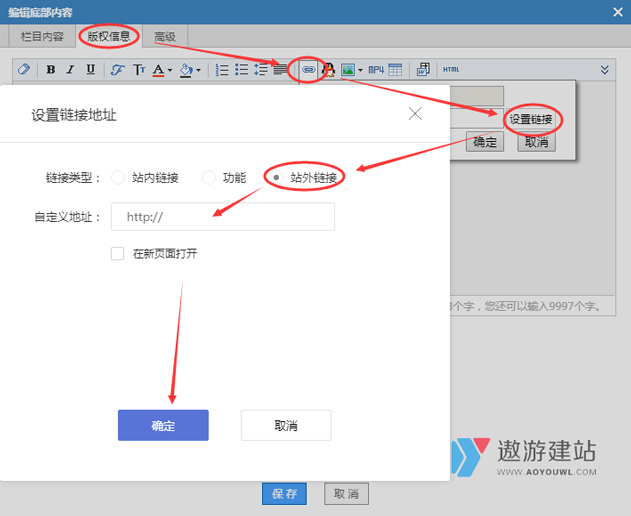Close the 编辑底部内容 window
The width and height of the screenshot is (631, 516).
[x=618, y=12]
